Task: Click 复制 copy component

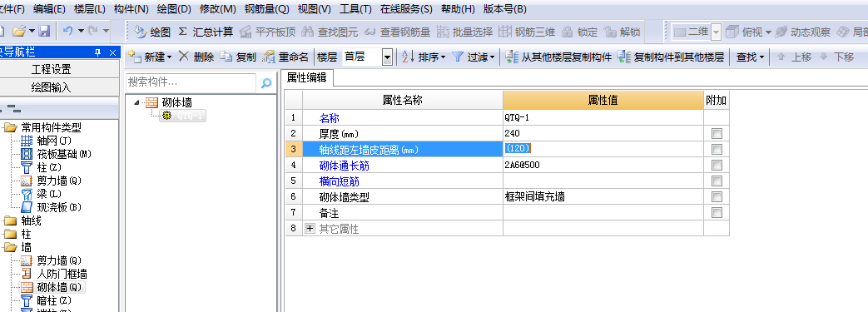Action: coord(238,57)
